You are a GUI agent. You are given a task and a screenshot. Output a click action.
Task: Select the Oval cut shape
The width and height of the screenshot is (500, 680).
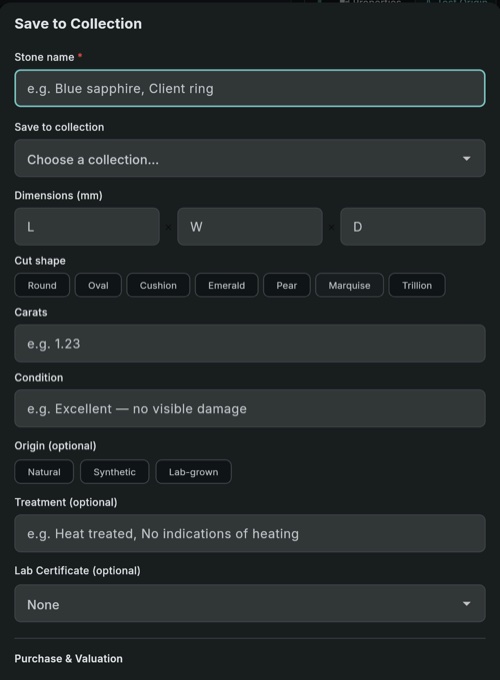pos(98,285)
